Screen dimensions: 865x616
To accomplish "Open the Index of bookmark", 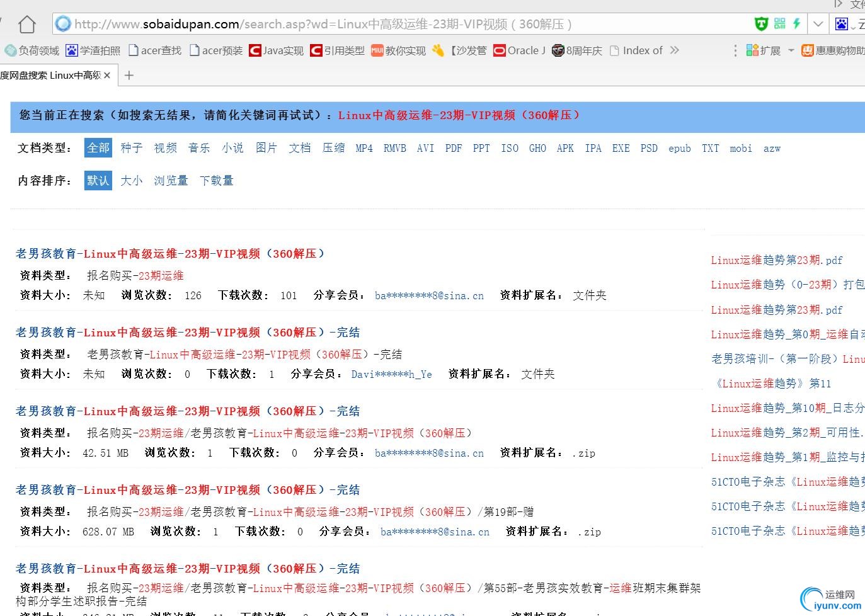I will click(637, 50).
